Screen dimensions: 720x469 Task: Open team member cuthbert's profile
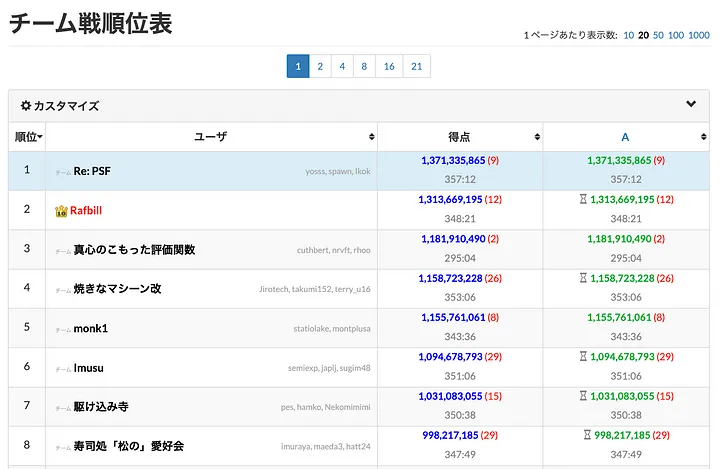click(312, 250)
